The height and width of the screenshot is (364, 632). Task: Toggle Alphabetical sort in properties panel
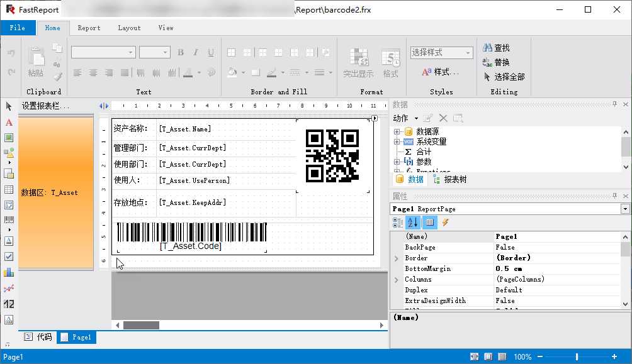coord(413,223)
